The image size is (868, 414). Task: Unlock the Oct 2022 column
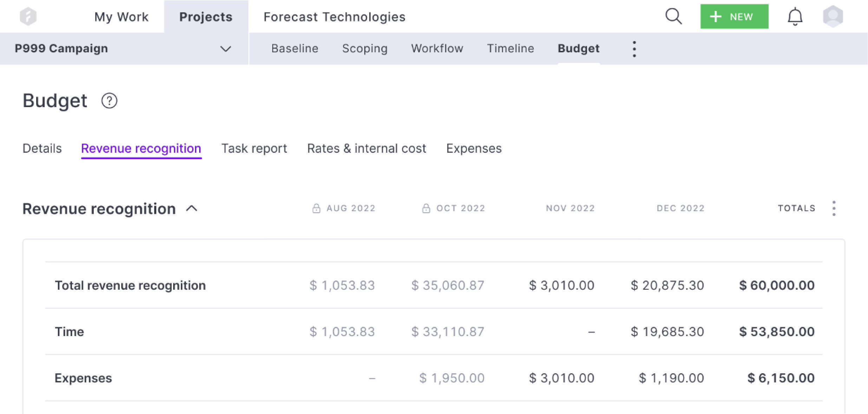426,208
